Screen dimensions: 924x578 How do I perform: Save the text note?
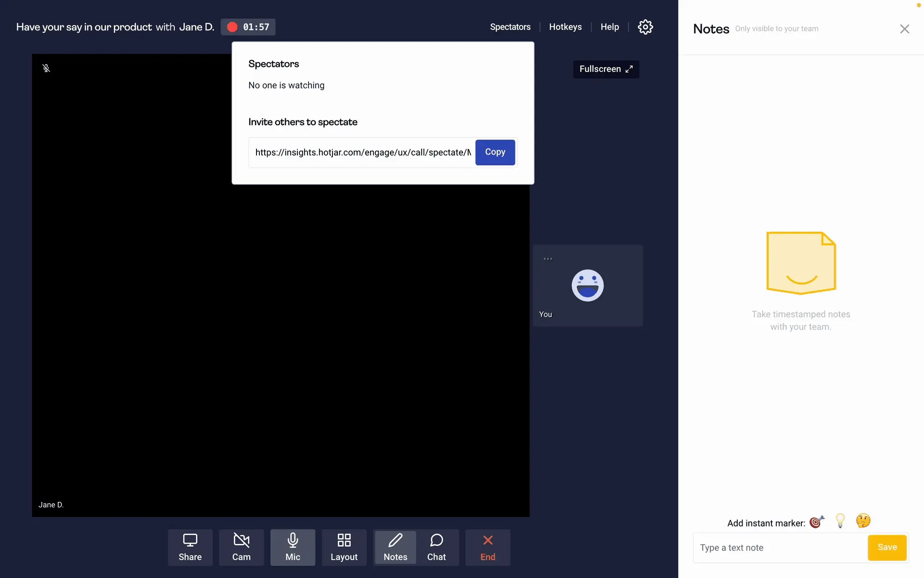tap(887, 547)
